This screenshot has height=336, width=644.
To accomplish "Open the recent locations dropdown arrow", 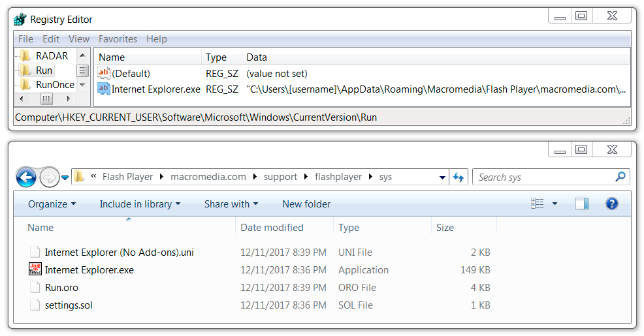I will point(65,177).
